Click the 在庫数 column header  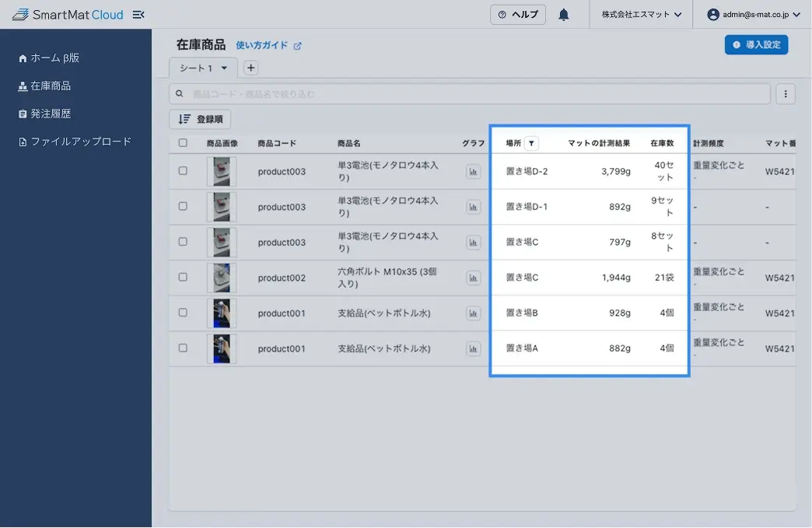click(x=662, y=143)
